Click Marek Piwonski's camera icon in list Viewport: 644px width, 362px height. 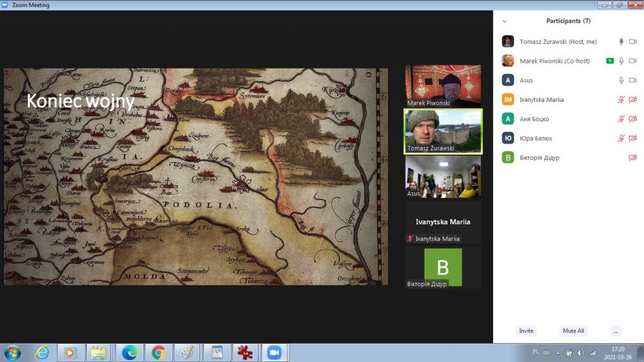(x=633, y=61)
